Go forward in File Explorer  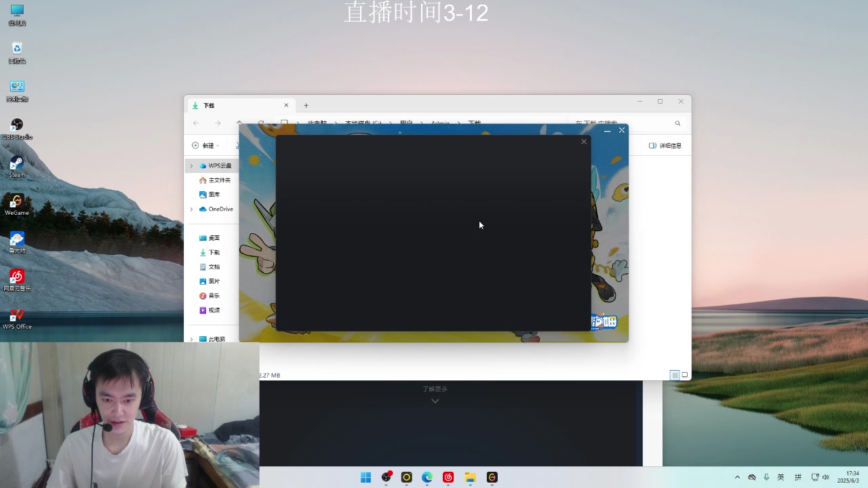(x=218, y=123)
